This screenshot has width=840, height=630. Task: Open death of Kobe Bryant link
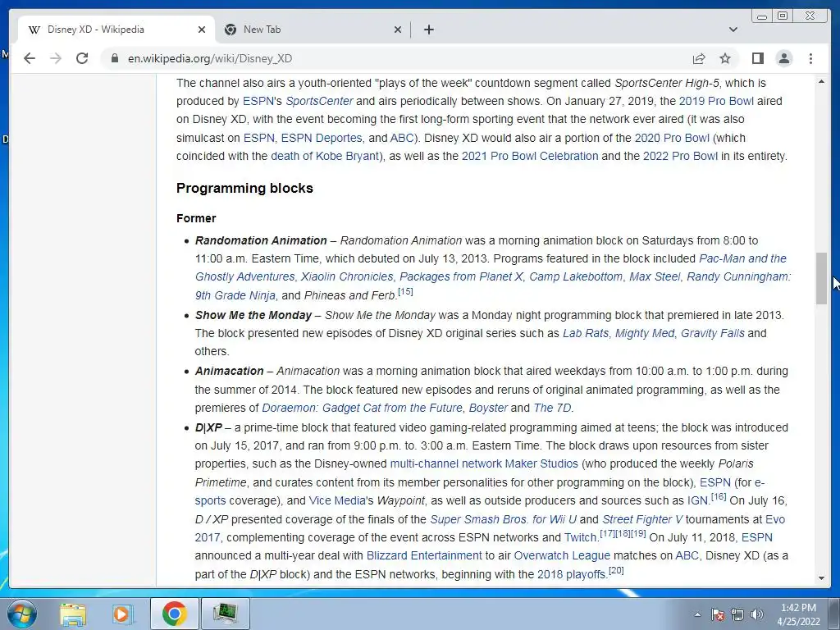click(x=325, y=157)
